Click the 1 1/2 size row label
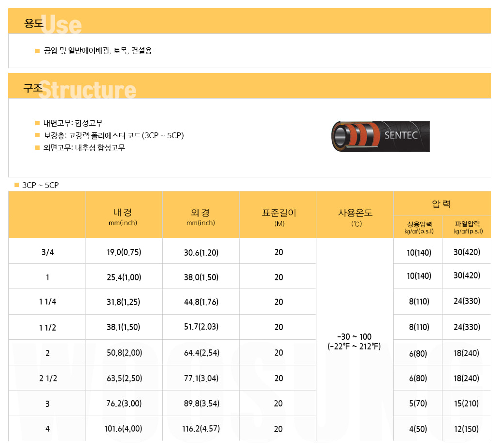Viewport: 499px width, 448px height. coord(47,327)
